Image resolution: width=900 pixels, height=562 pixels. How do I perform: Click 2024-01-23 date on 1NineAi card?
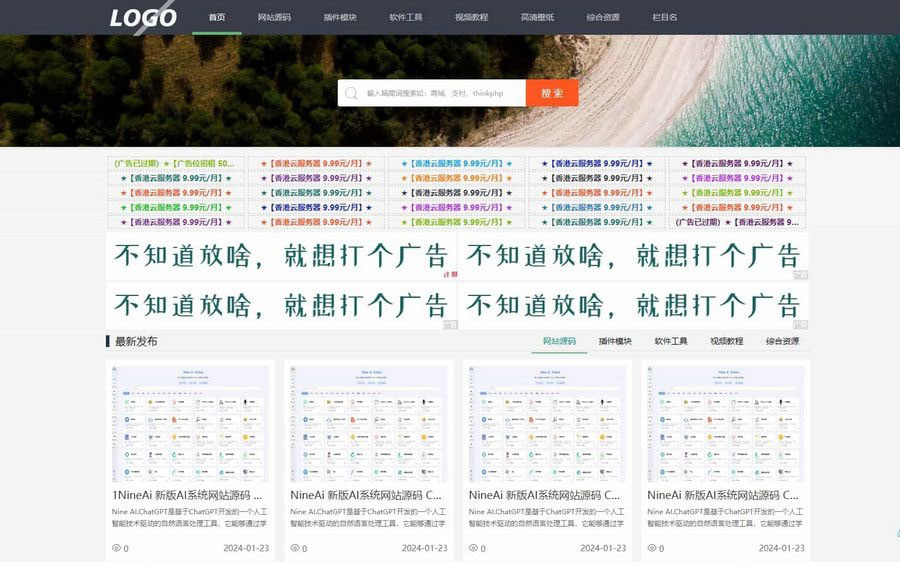click(246, 548)
